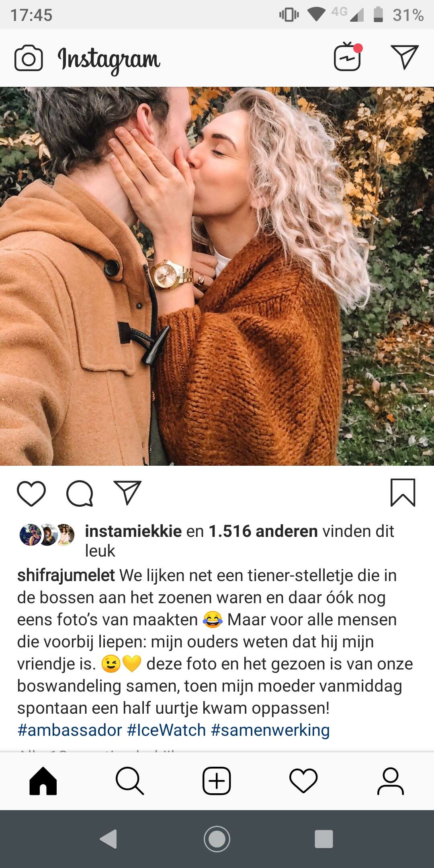Open the #samenwerking hashtag

pos(270,731)
